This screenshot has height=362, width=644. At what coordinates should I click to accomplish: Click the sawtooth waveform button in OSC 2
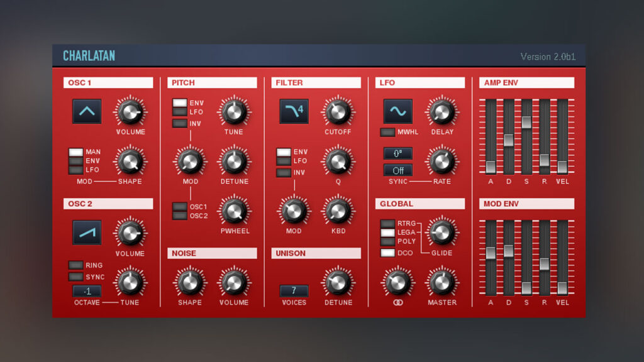[x=86, y=232]
